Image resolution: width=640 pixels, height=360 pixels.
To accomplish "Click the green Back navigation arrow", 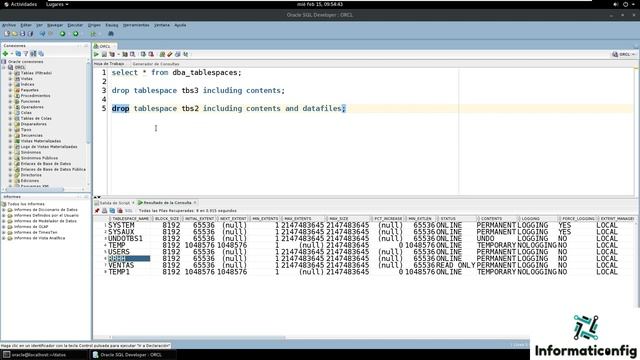I will 62,34.
